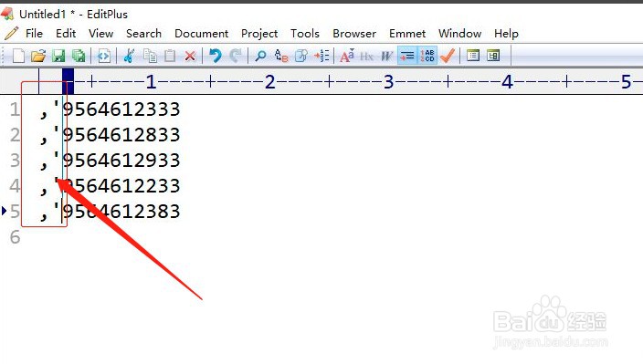Open the Browser menu

click(354, 33)
